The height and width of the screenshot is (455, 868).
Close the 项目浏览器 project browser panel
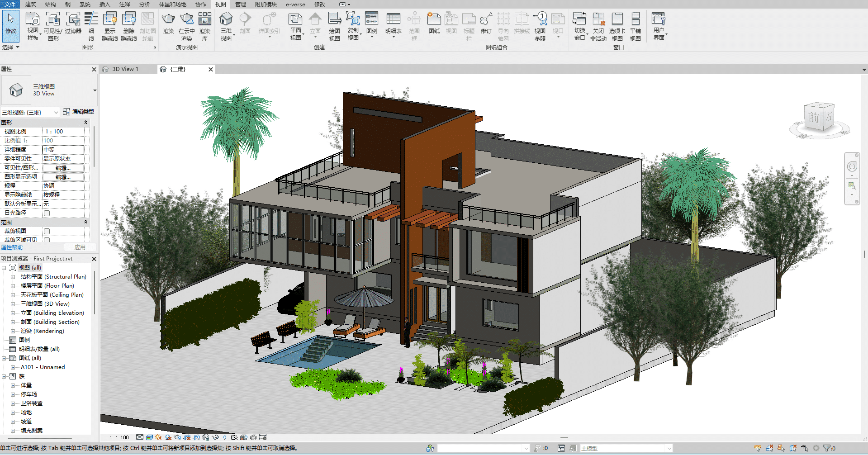[x=94, y=259]
